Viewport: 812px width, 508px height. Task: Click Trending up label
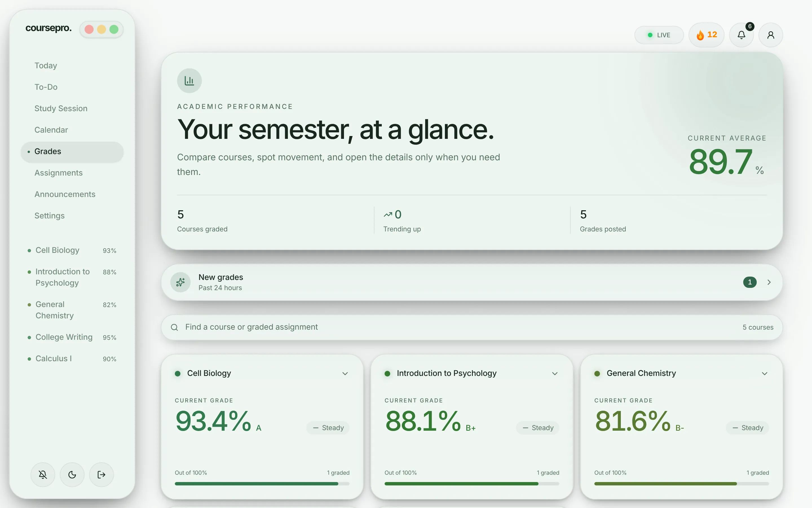click(402, 229)
